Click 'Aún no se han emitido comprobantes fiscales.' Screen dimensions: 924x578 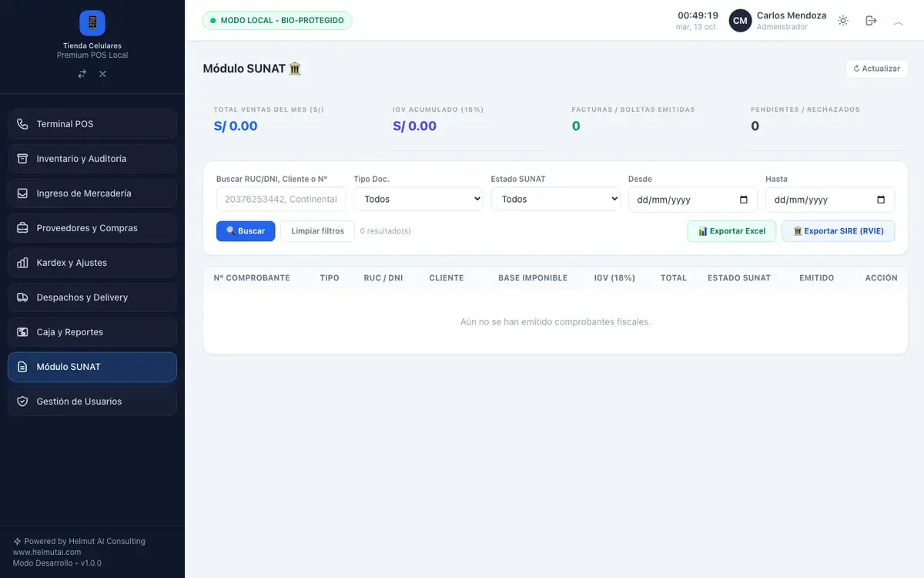[x=555, y=322]
